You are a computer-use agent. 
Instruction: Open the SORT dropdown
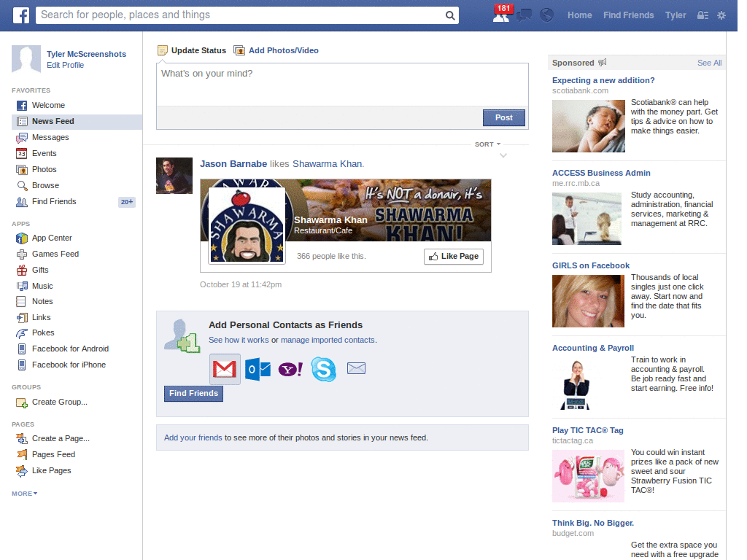(x=487, y=144)
